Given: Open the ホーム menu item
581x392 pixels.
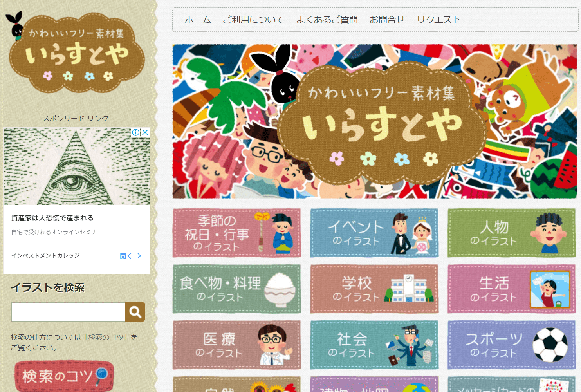Looking at the screenshot, I should (x=198, y=20).
